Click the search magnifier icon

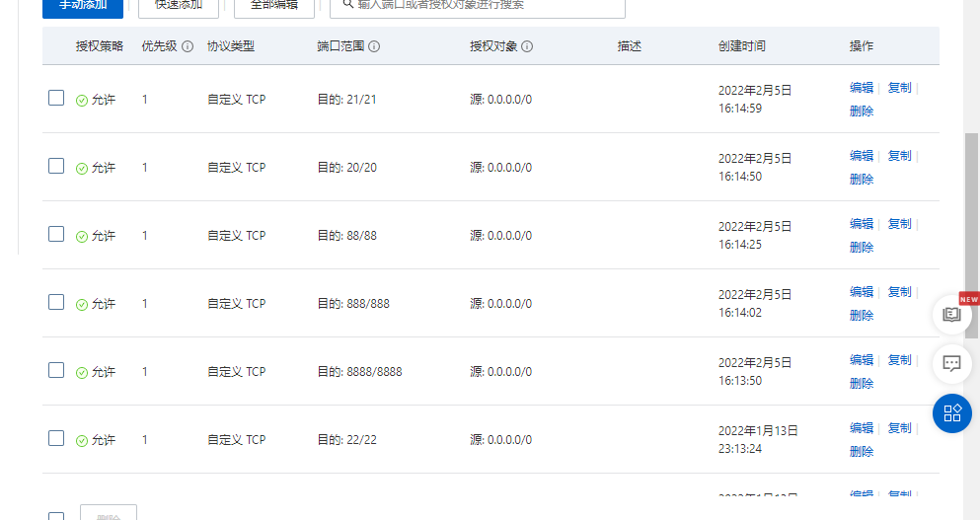(348, 4)
